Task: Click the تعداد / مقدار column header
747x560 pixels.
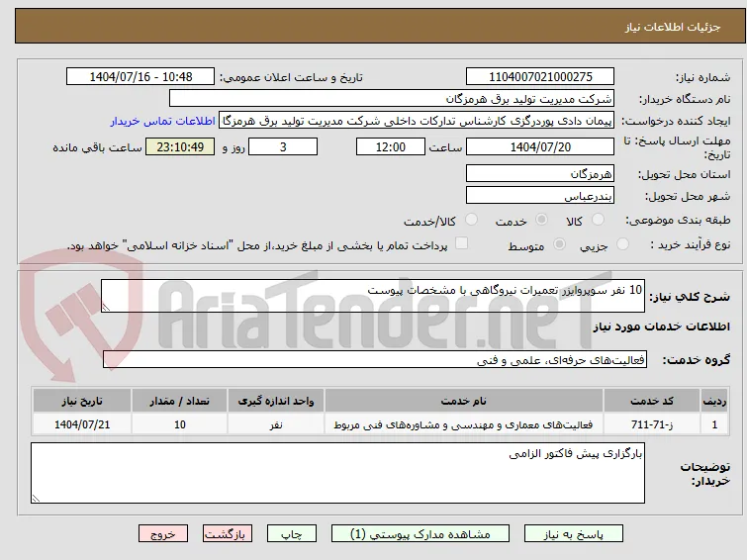Action: tap(180, 401)
